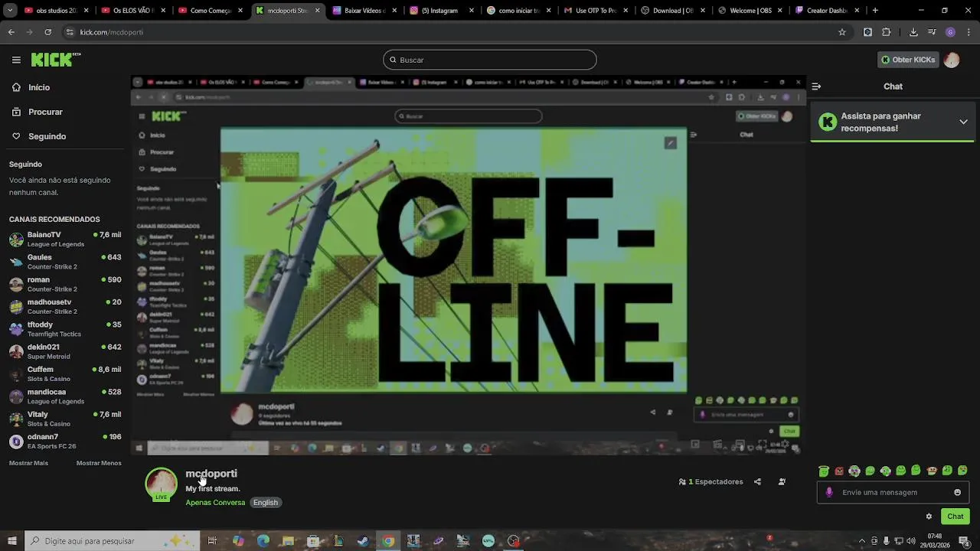Open roman recommended channel

point(64,284)
